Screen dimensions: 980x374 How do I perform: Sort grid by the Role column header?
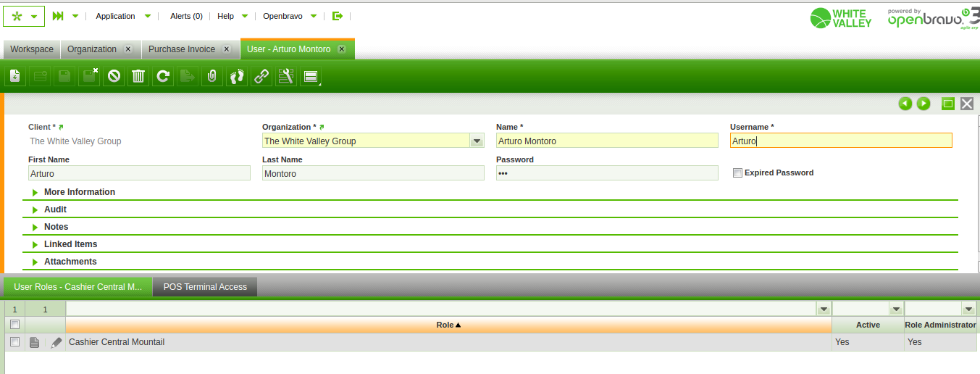coord(448,325)
